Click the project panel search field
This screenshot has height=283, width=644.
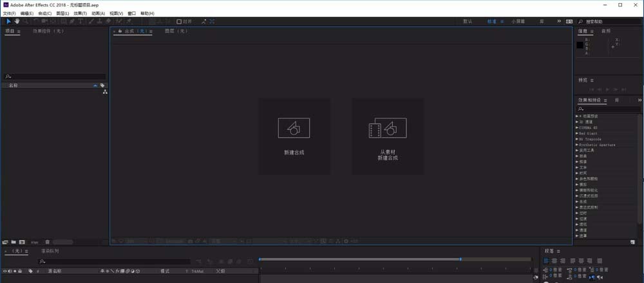pos(55,77)
